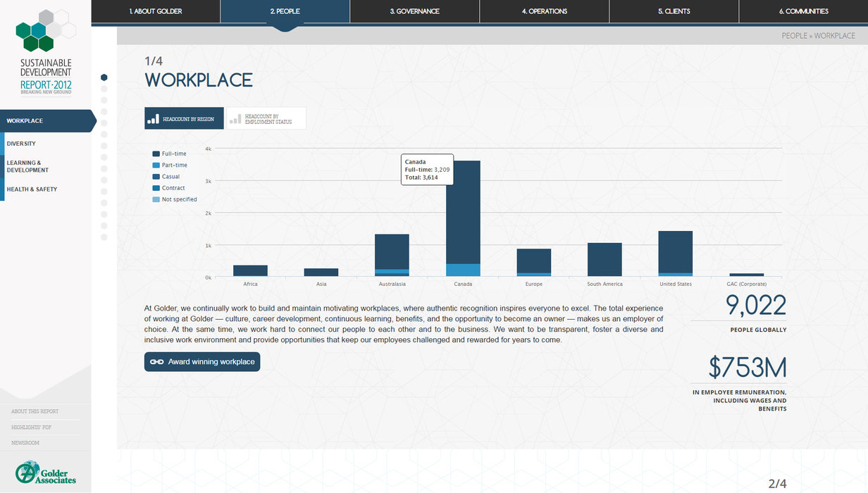Open the About Golder top menu
The height and width of the screenshot is (493, 868).
(156, 11)
